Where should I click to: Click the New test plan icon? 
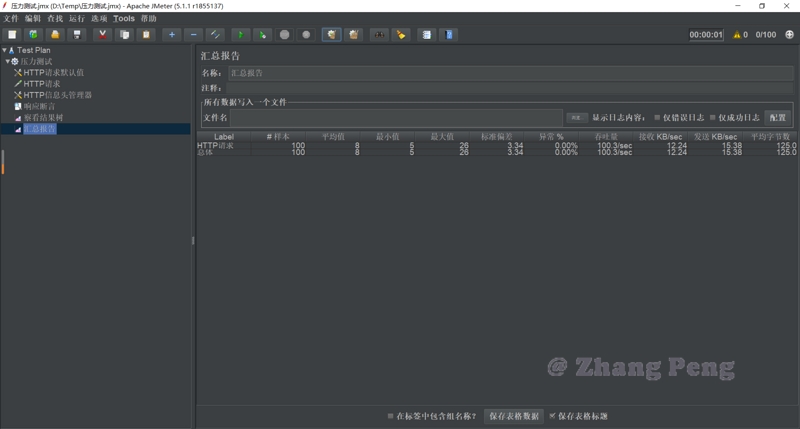point(12,35)
